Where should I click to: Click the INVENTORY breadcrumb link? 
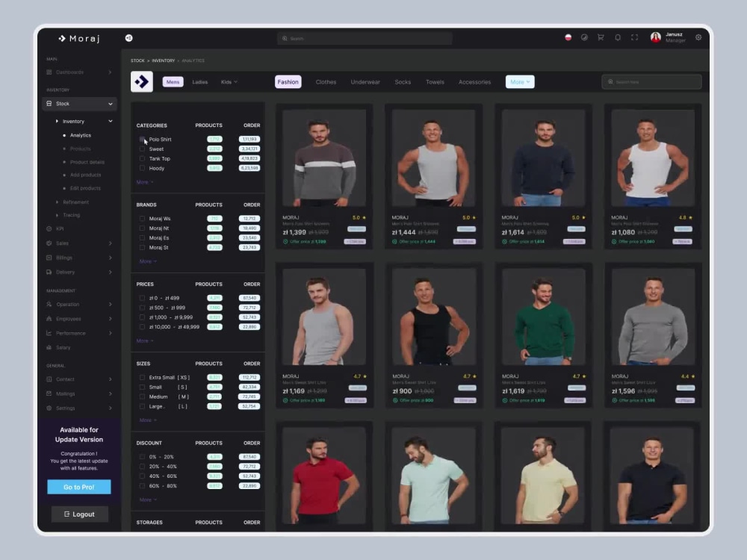[x=164, y=60]
